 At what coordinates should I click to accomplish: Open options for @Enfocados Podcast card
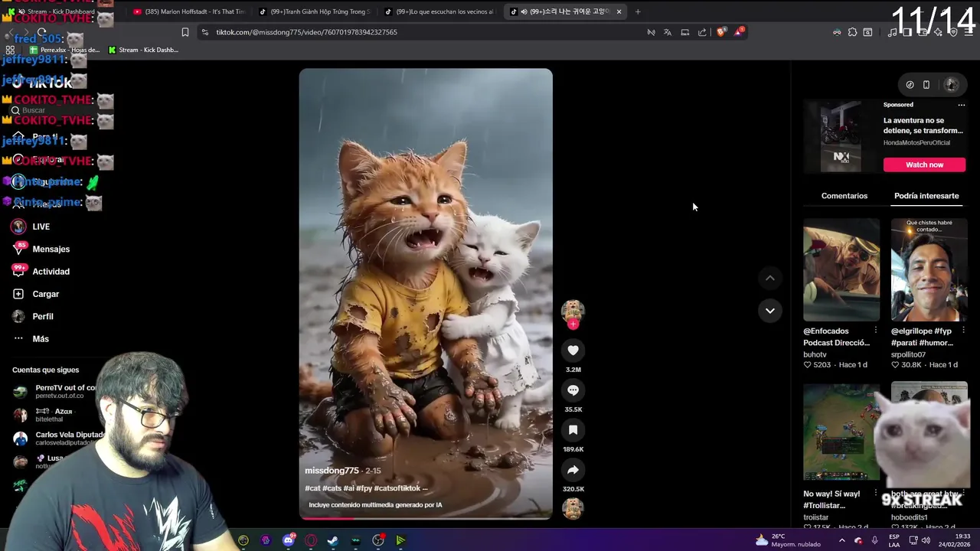click(876, 331)
